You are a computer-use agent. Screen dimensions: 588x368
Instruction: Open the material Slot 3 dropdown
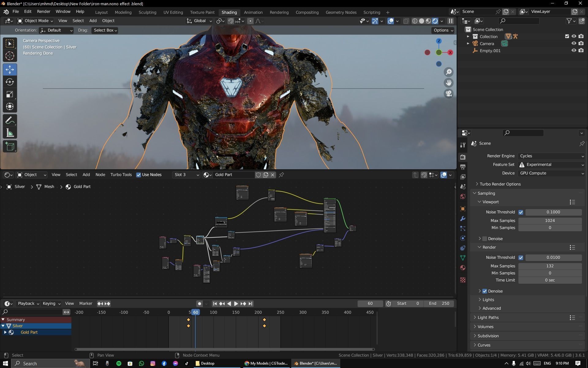186,175
